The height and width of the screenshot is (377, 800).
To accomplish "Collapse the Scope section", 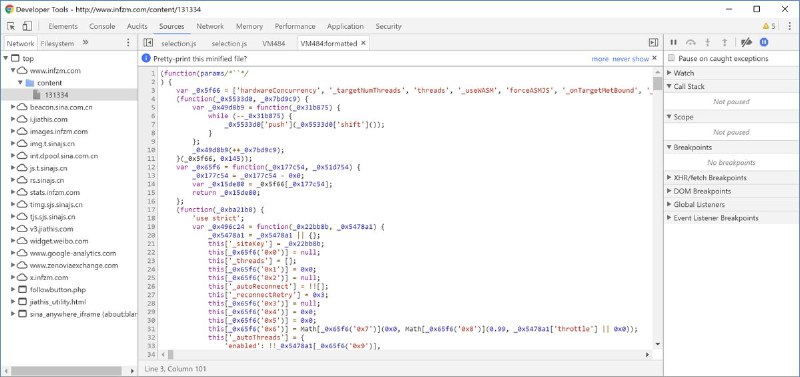I will click(x=669, y=117).
